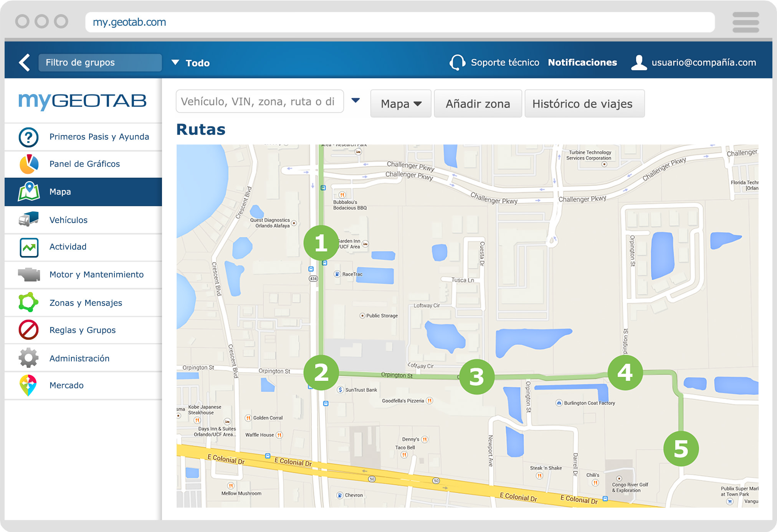This screenshot has width=777, height=532.
Task: Click the Primeros Pasis question mark icon
Action: [x=28, y=137]
